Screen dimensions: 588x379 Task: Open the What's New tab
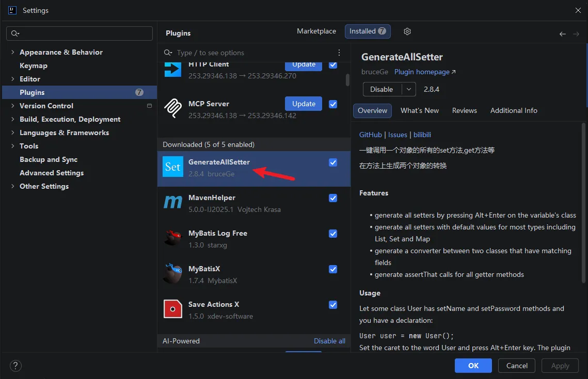pos(420,110)
